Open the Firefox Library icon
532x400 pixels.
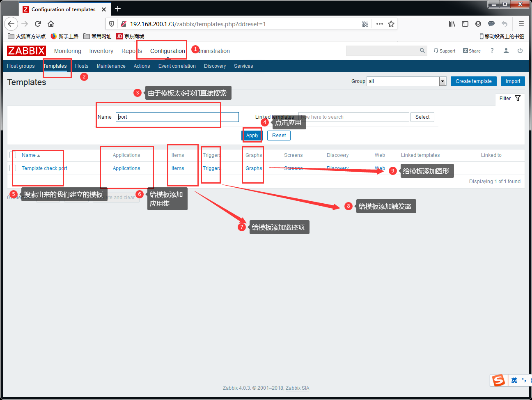coord(452,24)
